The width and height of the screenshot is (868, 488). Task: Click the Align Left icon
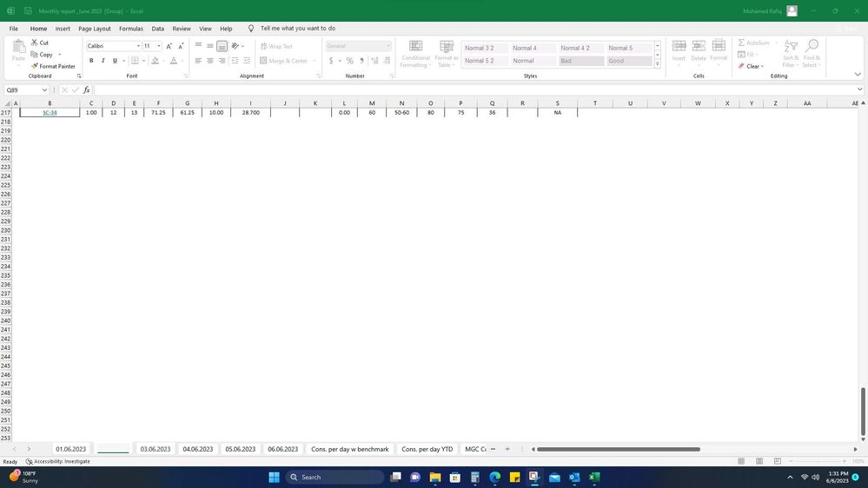198,60
